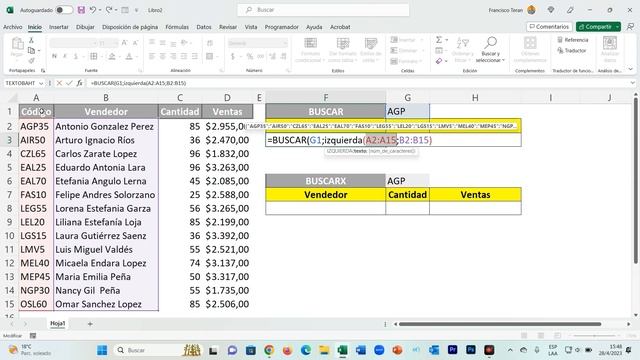
Task: Switch to the Fórmulas tab
Action: click(177, 27)
